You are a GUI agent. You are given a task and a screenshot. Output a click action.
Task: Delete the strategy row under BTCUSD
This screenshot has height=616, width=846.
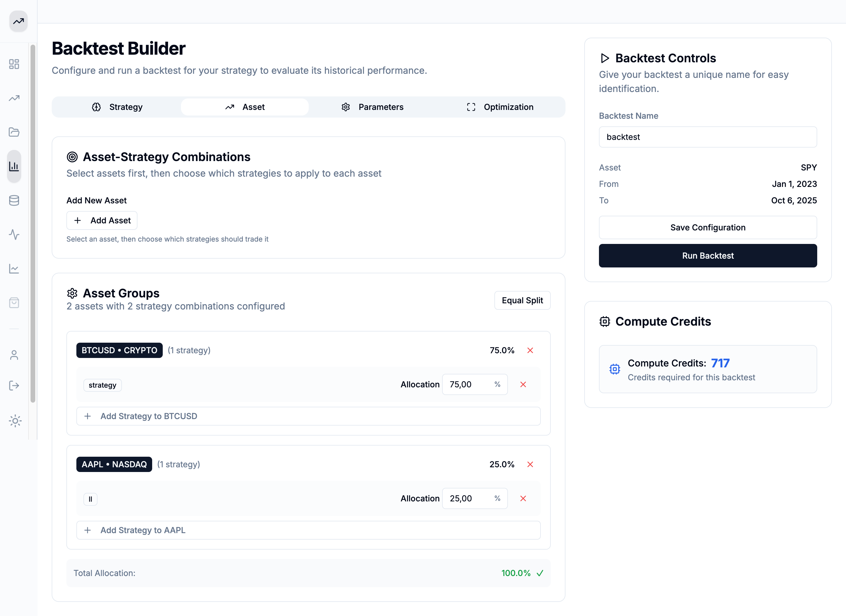click(523, 384)
